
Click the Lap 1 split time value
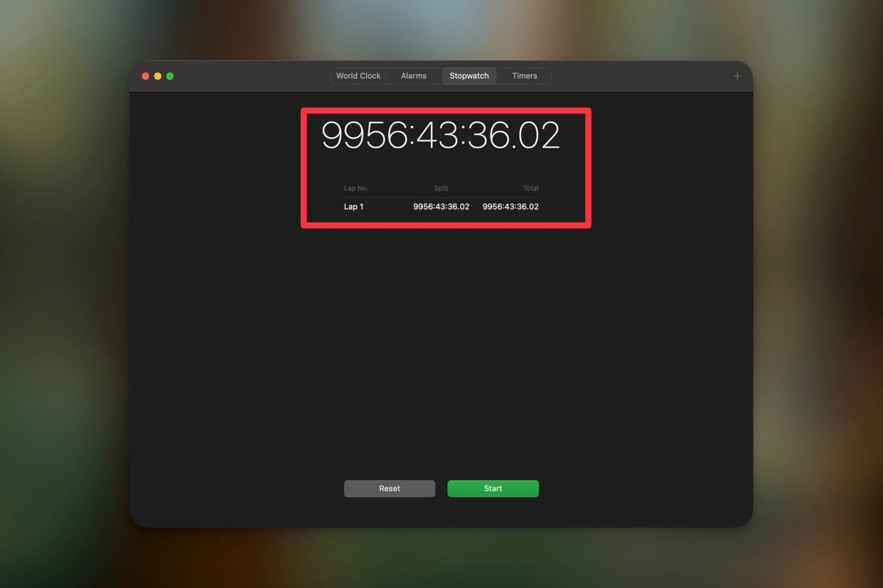[441, 207]
